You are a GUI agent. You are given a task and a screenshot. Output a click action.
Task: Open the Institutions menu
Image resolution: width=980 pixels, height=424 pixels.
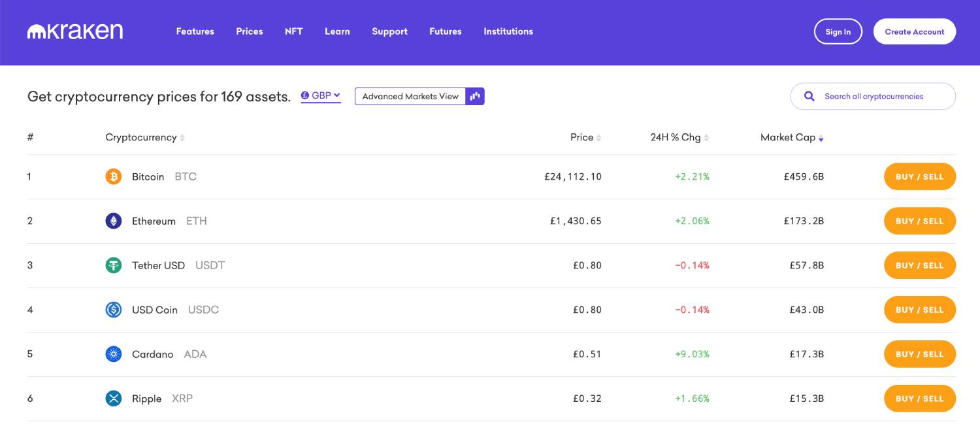tap(508, 31)
